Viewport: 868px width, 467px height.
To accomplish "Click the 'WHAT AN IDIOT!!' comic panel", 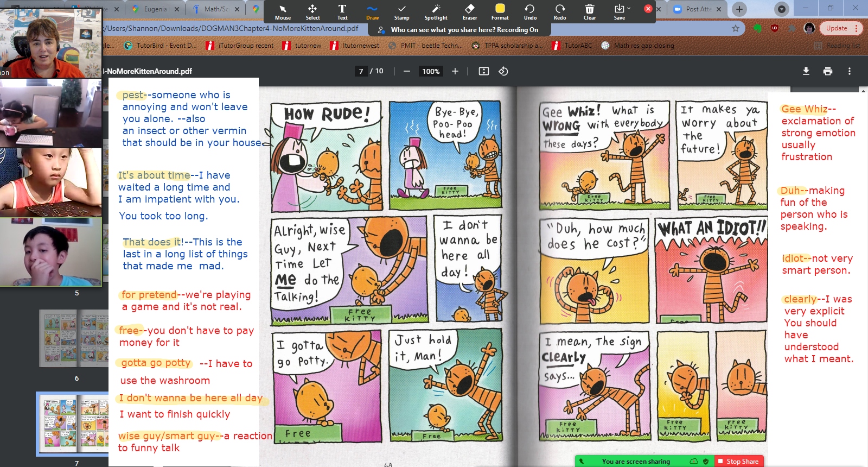I will tap(711, 270).
